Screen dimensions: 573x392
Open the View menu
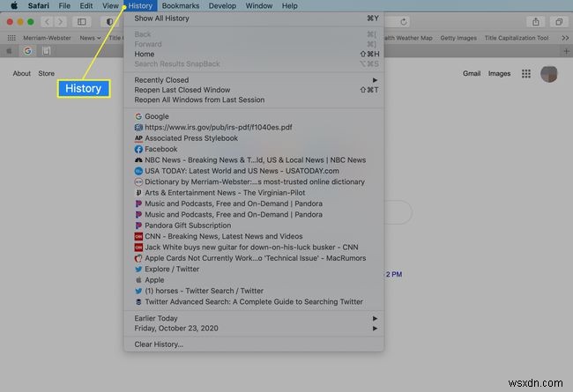[110, 6]
